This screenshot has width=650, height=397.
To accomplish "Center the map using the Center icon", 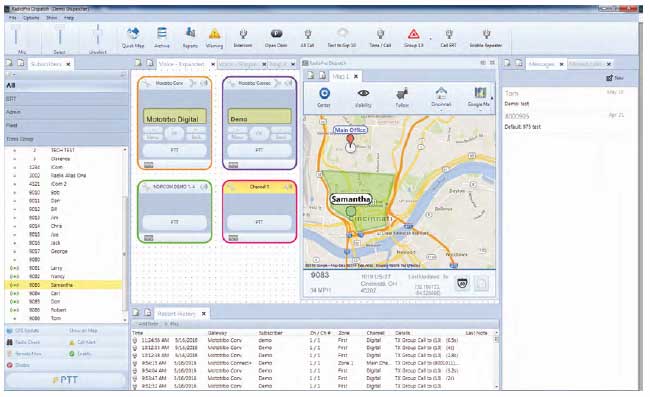I will [x=324, y=94].
